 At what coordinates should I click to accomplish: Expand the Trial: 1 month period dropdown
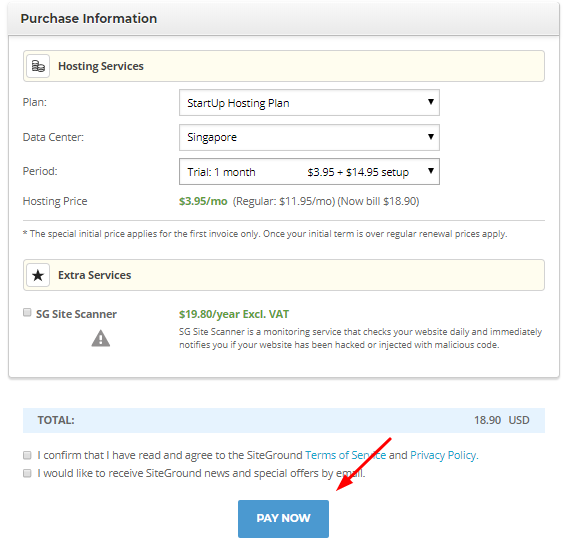tap(309, 171)
